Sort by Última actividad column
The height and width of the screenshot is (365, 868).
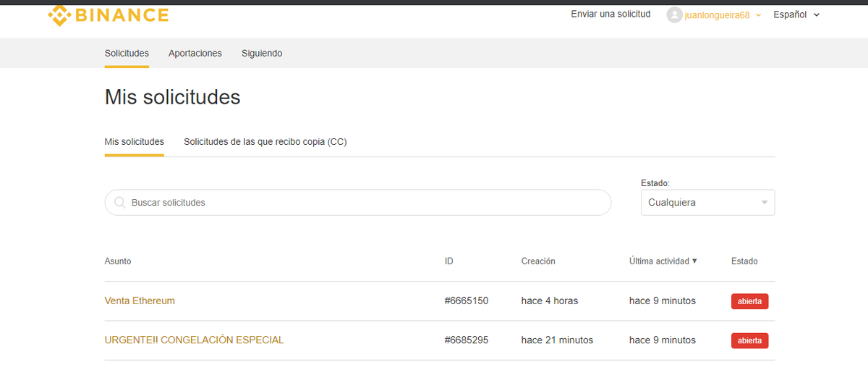click(663, 261)
